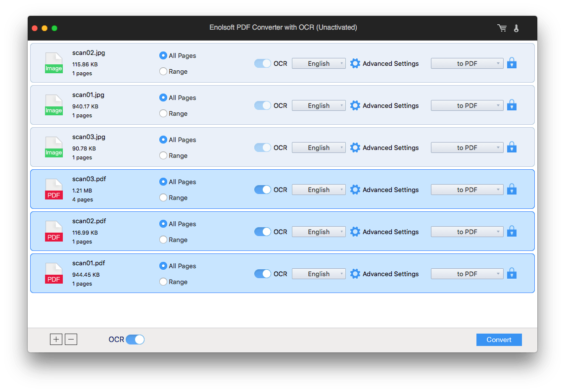Open Advanced Settings gear for scan01.pdf

click(x=355, y=274)
